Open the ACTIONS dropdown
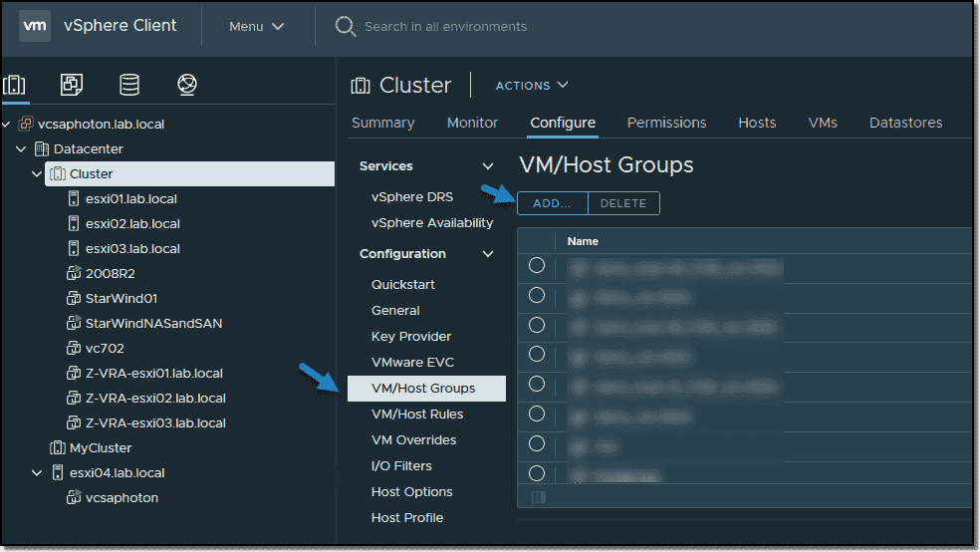Viewport: 980px width, 552px height. [x=532, y=86]
